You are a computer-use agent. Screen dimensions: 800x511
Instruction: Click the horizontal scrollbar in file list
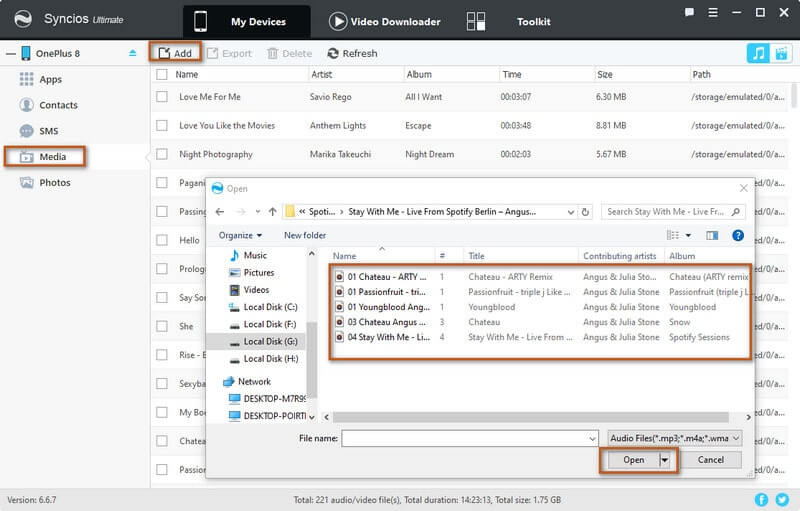531,417
